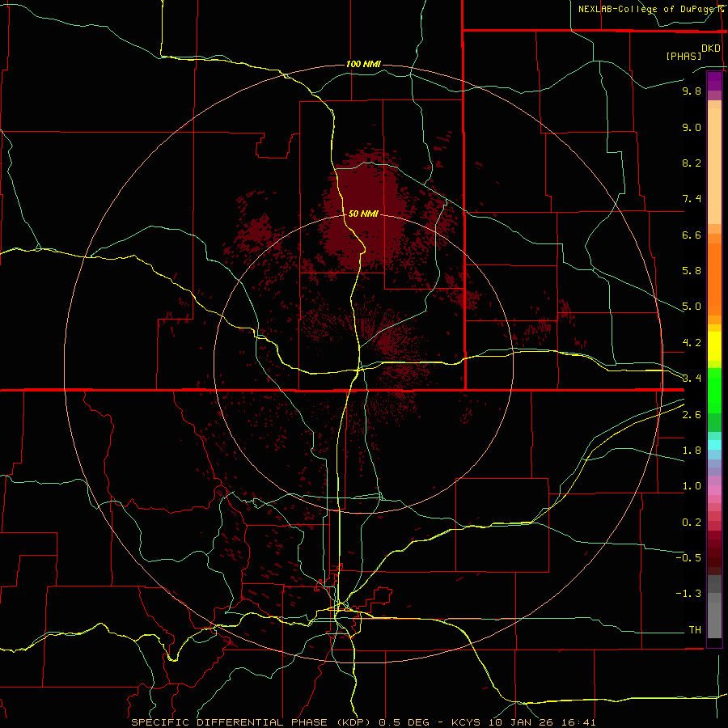Select the -0.5 value on color scale
Image resolution: width=728 pixels, height=728 pixels.
pos(688,558)
